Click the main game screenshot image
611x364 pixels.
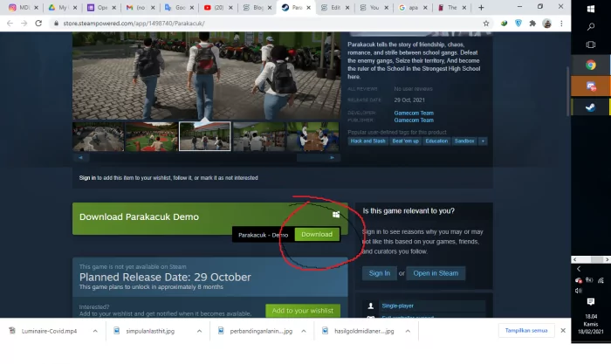(x=207, y=76)
